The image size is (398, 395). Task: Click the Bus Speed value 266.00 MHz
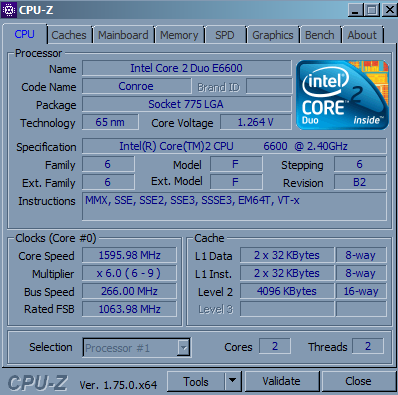tap(129, 291)
